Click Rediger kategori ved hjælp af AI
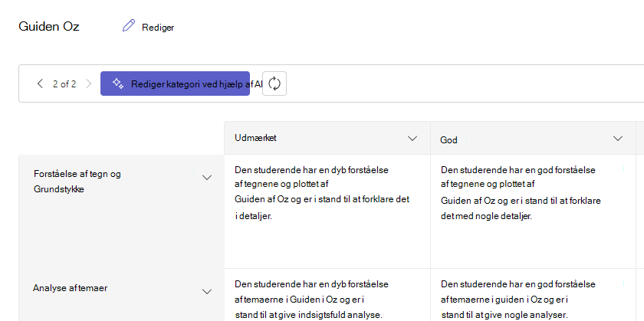 click(x=175, y=84)
